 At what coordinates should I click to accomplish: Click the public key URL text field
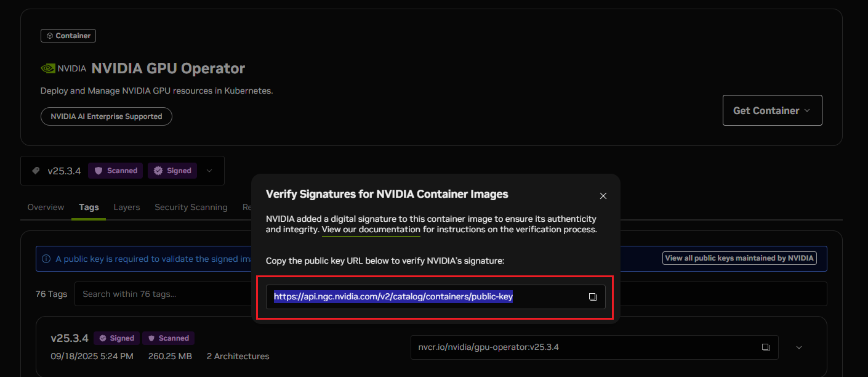click(x=435, y=297)
